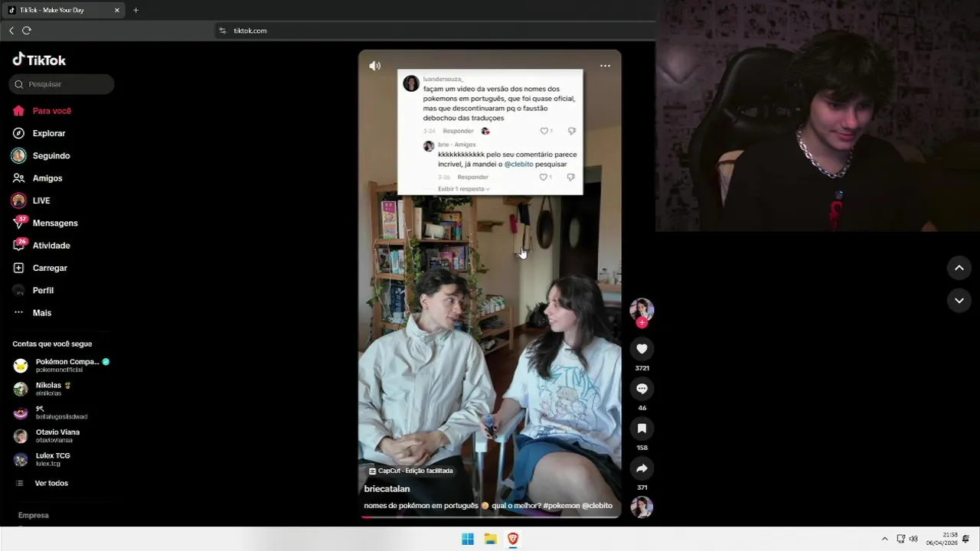The width and height of the screenshot is (980, 551).
Task: Click the TikTok logo
Action: click(39, 60)
